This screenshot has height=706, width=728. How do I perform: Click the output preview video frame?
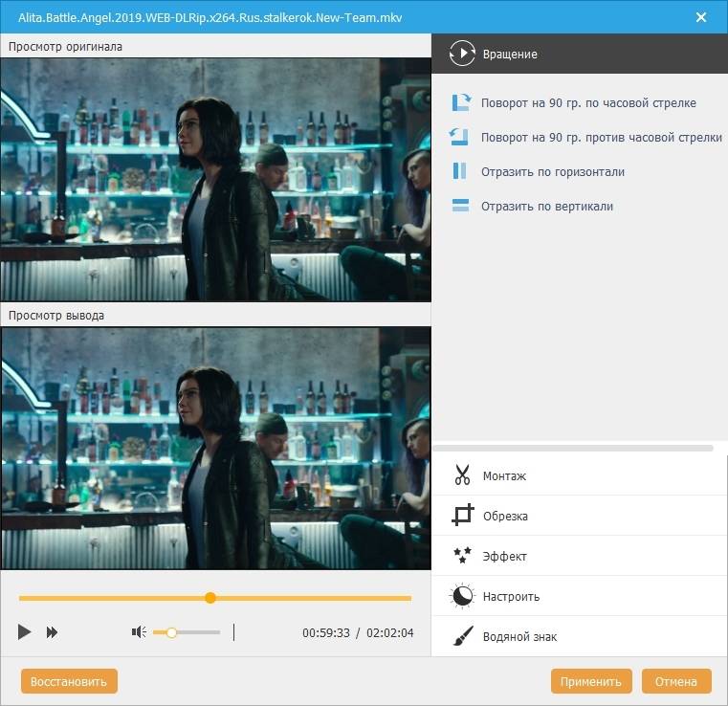216,448
